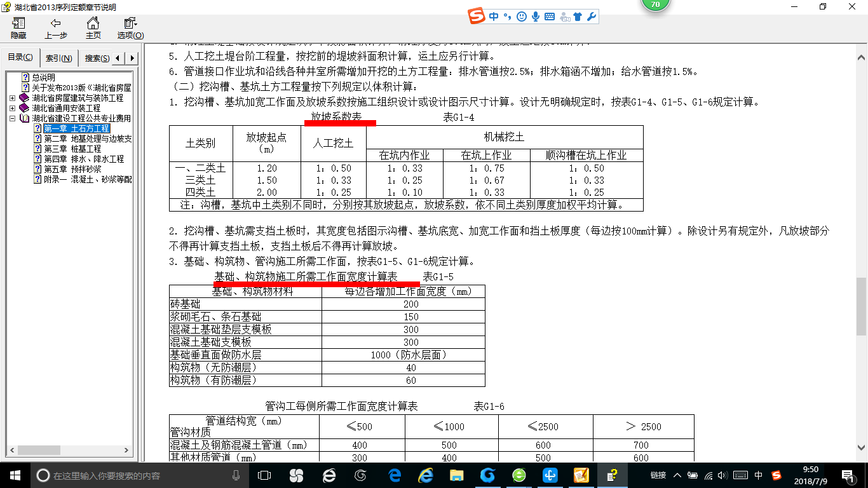Open the Sogou skin shirt icon
This screenshot has width=868, height=488.
point(578,17)
